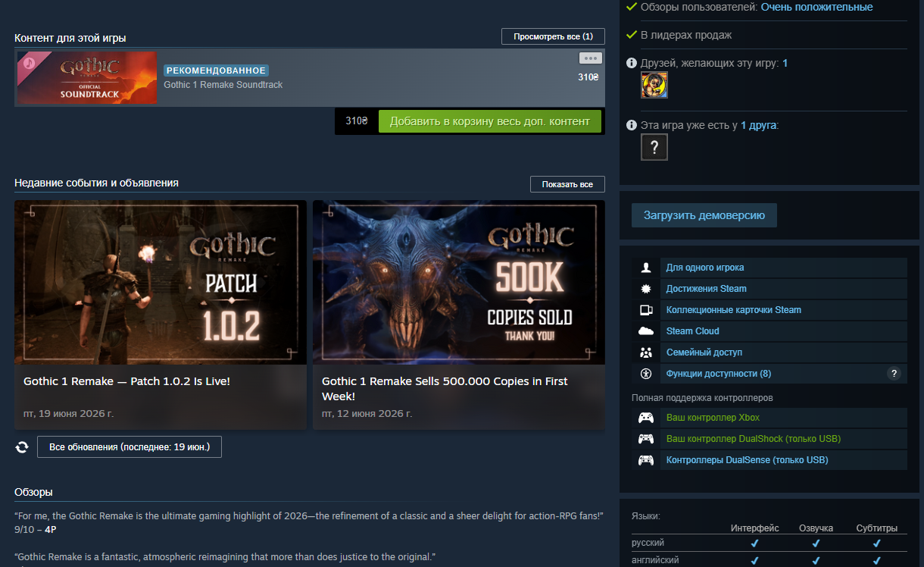Viewport: 924px width, 567px height.
Task: Open the Gothic soundtrack thumbnail
Action: pyautogui.click(x=86, y=77)
